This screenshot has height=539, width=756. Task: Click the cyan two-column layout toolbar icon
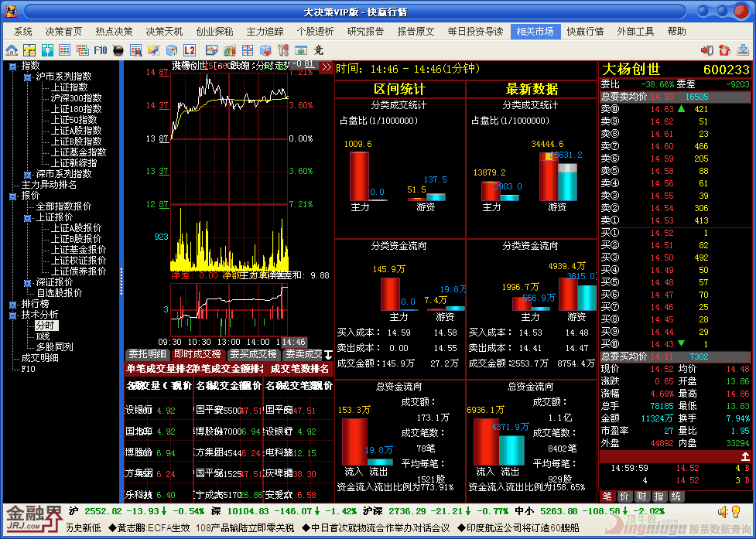[x=47, y=49]
